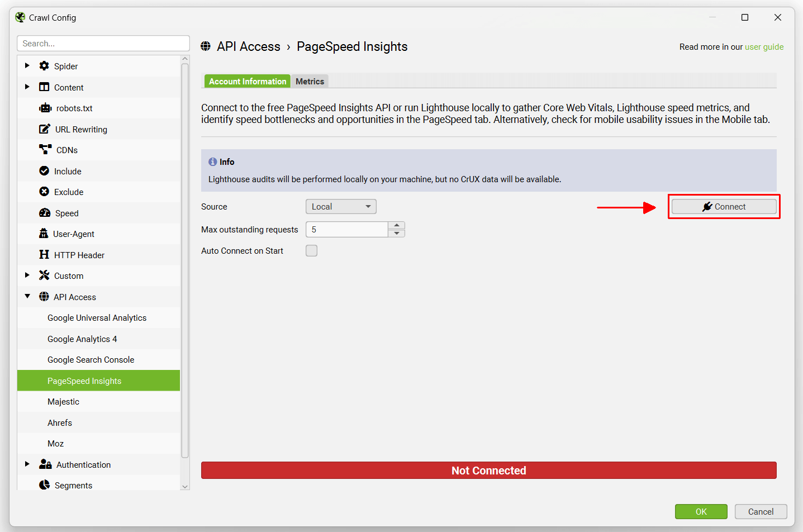Click the robots.txt label
Viewport: 803px width, 532px height.
[x=74, y=108]
